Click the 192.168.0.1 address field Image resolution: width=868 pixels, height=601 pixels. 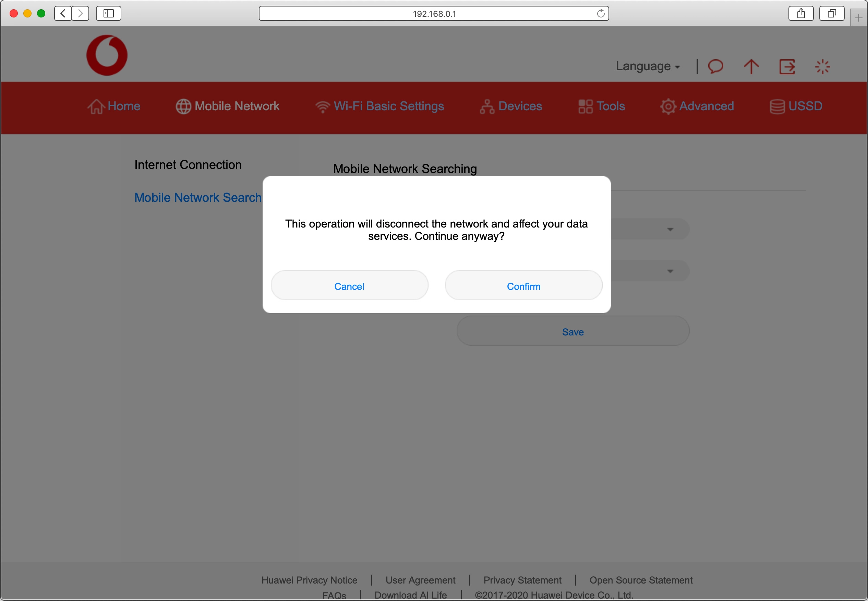click(433, 14)
